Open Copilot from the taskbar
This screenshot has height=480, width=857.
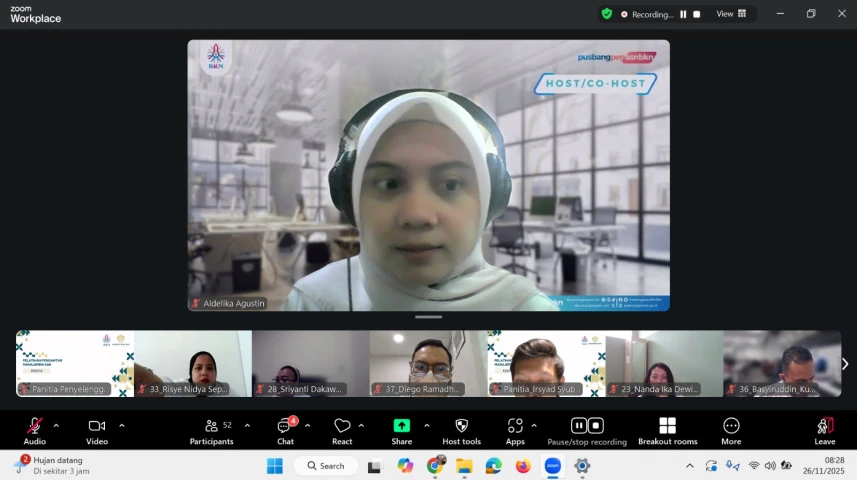(405, 466)
